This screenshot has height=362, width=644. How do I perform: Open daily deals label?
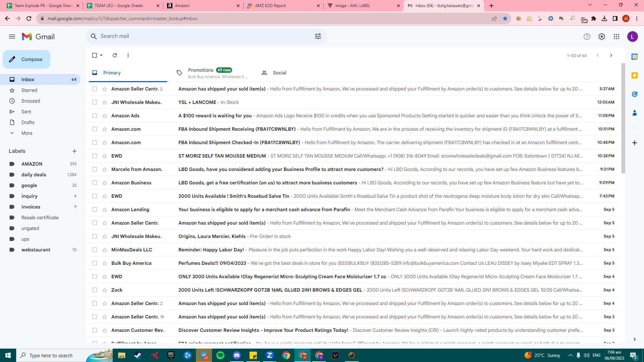tap(40, 175)
